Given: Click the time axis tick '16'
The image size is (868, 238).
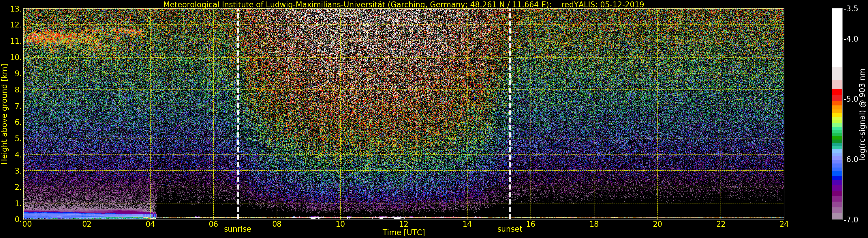Looking at the screenshot, I should click(530, 224).
